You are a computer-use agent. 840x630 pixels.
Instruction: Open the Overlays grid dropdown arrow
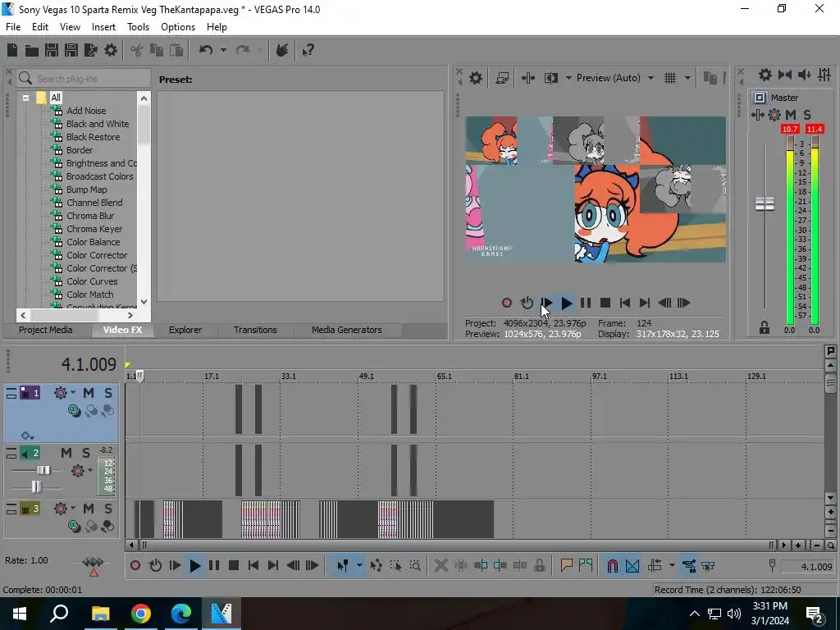pos(687,78)
